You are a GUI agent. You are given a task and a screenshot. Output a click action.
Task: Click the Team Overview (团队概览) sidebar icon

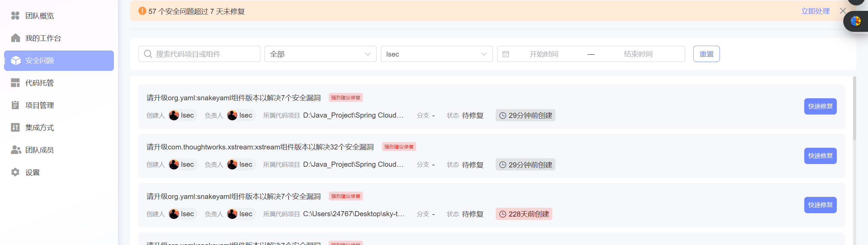pyautogui.click(x=15, y=16)
